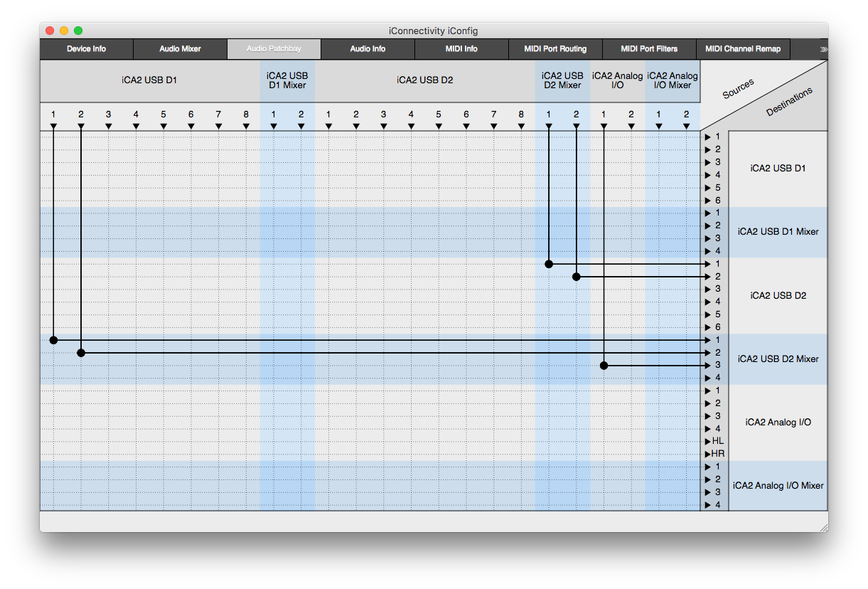The height and width of the screenshot is (589, 868).
Task: Remove patch node from USB D1 source 1
Action: point(53,340)
